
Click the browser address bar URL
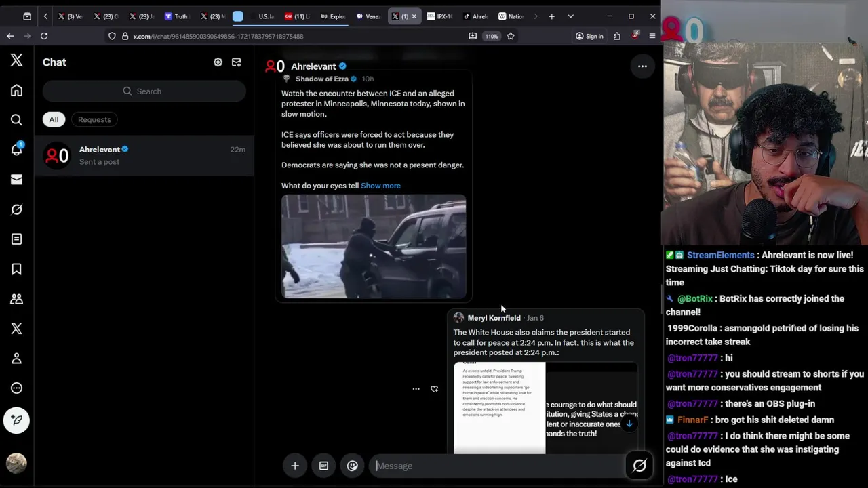pos(218,36)
